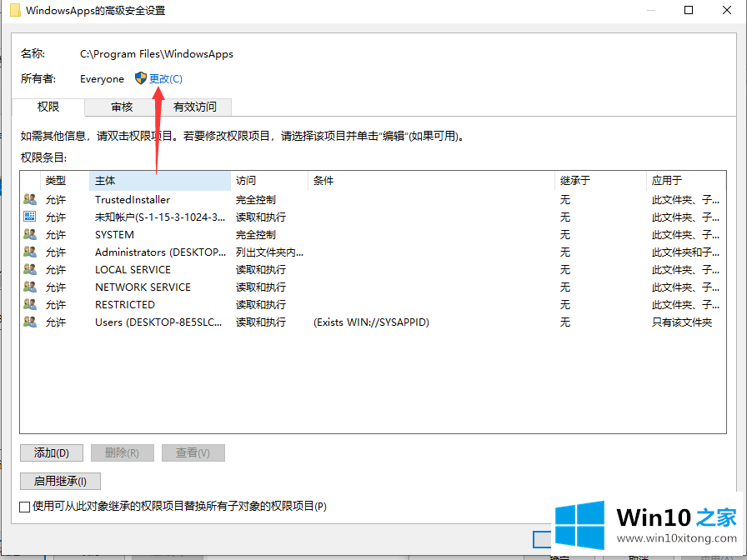Screen dimensions: 747x560
Task: Open the 有效访问 tab
Action: tap(195, 107)
